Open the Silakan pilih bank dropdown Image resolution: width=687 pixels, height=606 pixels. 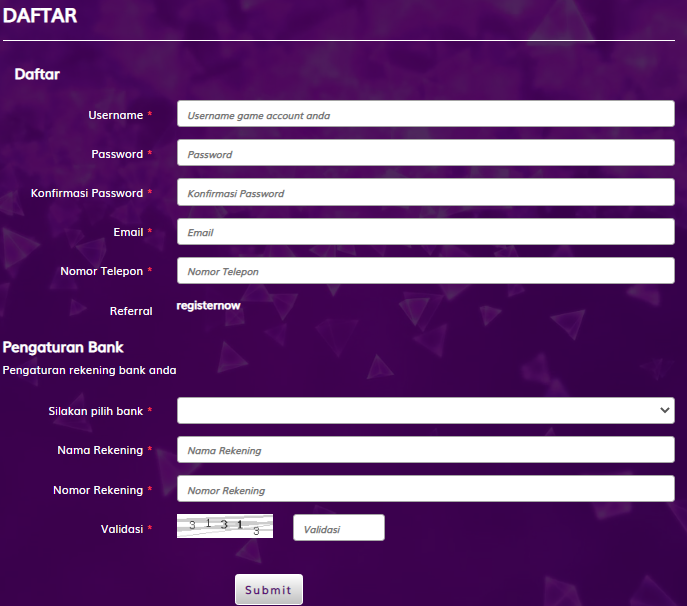[425, 411]
